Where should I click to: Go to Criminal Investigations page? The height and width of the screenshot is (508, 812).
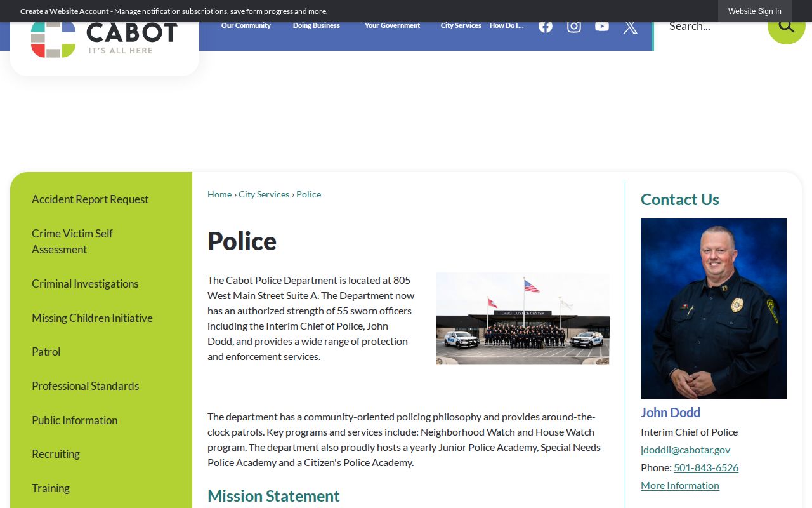click(85, 284)
